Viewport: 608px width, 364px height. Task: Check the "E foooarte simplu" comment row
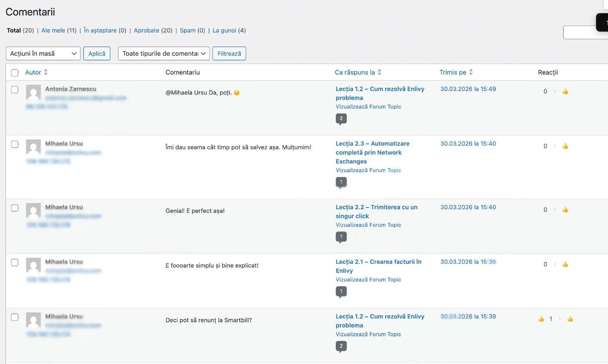pyautogui.click(x=15, y=262)
